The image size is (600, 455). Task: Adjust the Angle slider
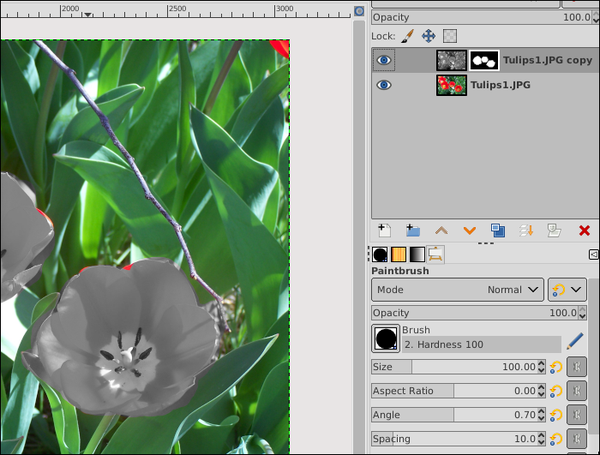click(x=454, y=415)
